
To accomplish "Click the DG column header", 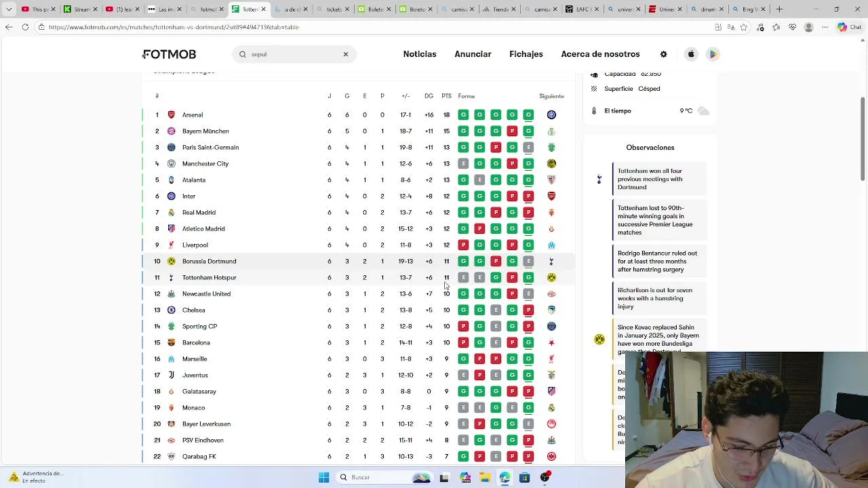I will (x=429, y=96).
